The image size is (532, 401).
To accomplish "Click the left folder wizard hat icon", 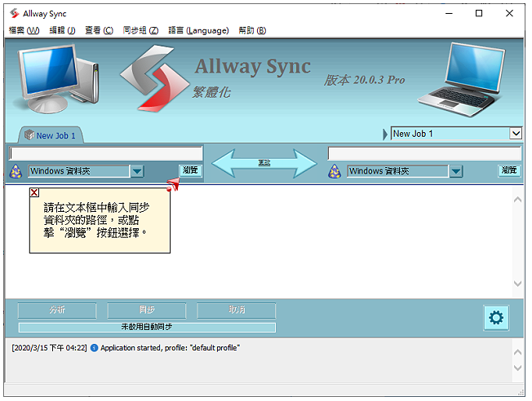I will point(16,171).
